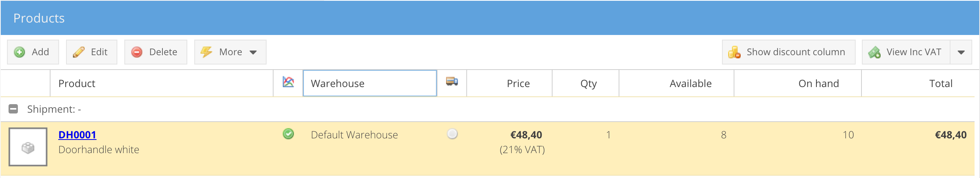Collapse the Shipment group

click(13, 109)
